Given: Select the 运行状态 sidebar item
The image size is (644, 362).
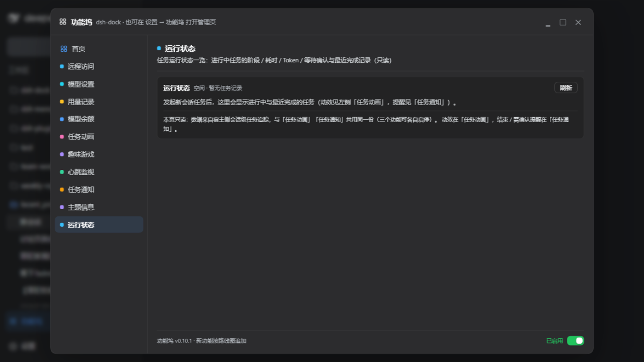Looking at the screenshot, I should 99,225.
